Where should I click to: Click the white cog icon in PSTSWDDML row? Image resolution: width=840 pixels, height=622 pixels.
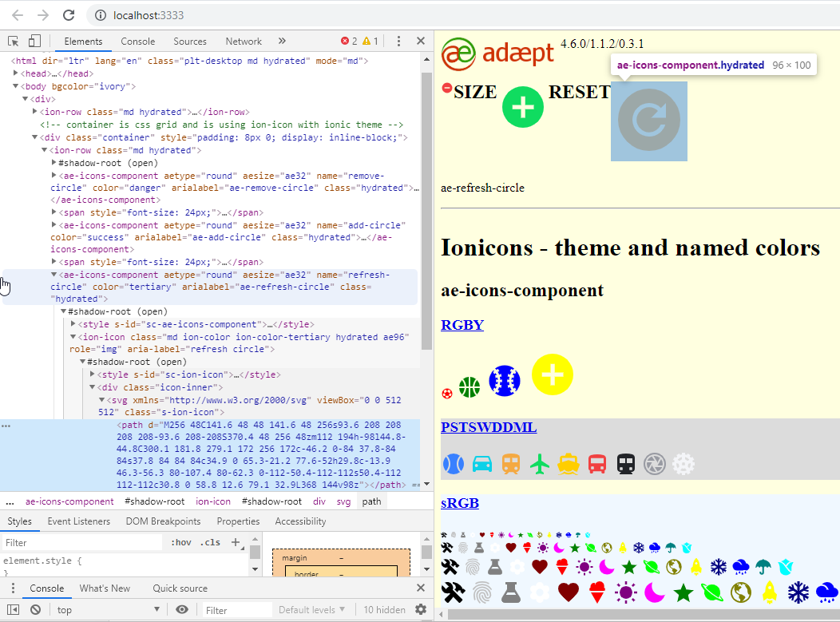tap(683, 464)
